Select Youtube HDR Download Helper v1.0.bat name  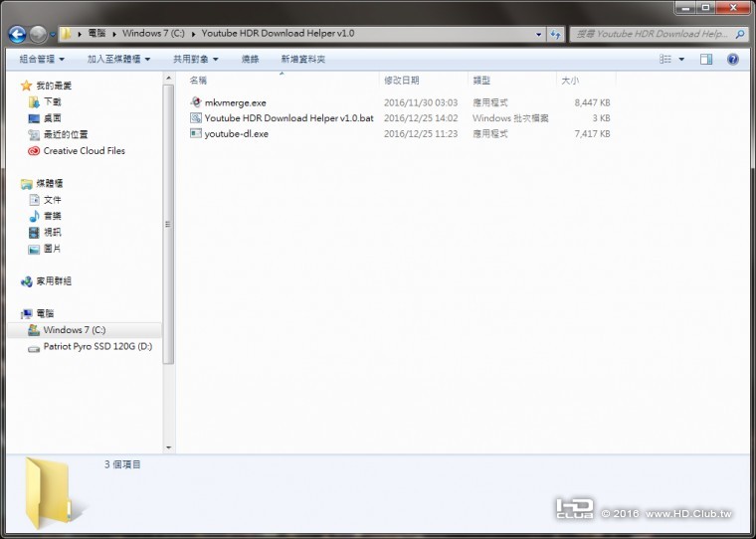point(288,118)
